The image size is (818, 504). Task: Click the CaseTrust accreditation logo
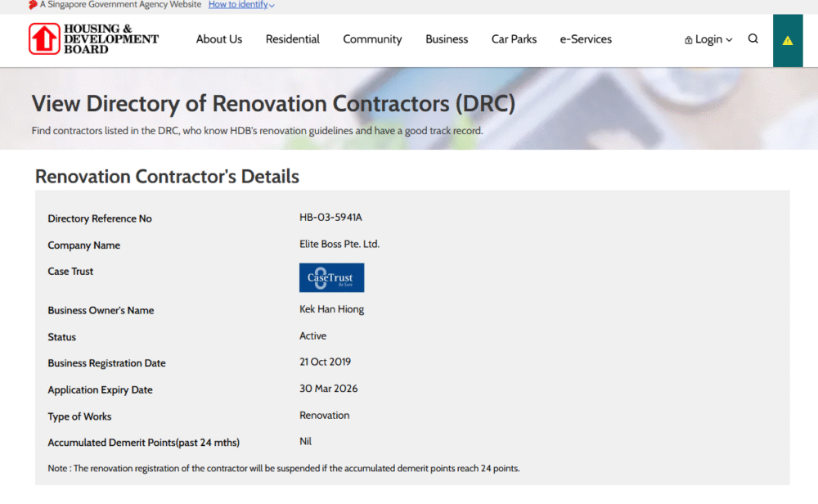click(332, 277)
